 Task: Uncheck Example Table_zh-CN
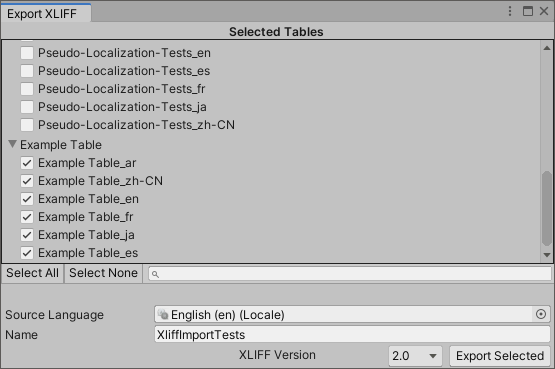(x=27, y=181)
